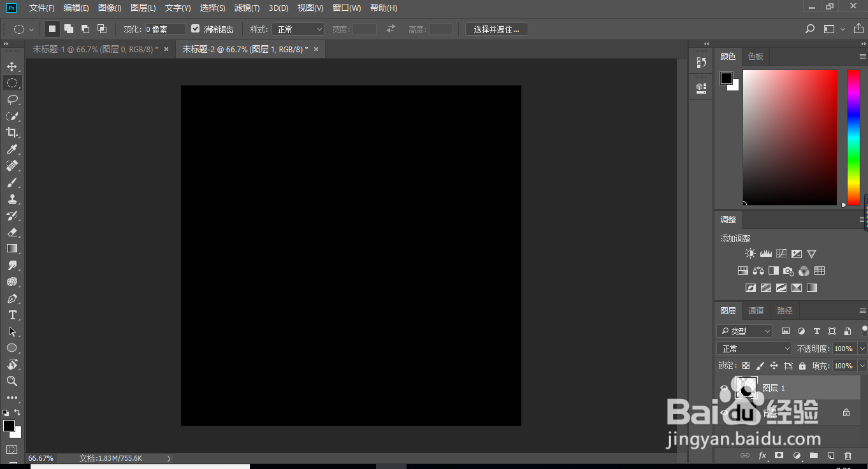The image size is (868, 469).
Task: Select the Move tool
Action: point(11,66)
